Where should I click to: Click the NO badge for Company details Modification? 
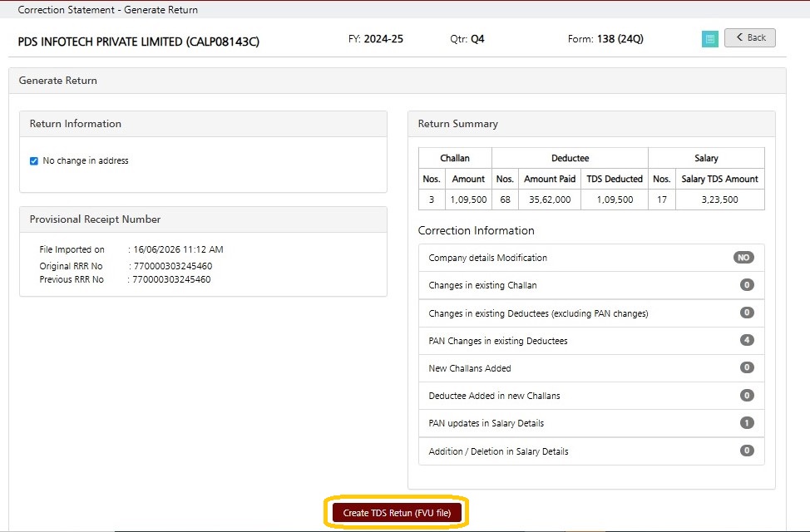[743, 257]
